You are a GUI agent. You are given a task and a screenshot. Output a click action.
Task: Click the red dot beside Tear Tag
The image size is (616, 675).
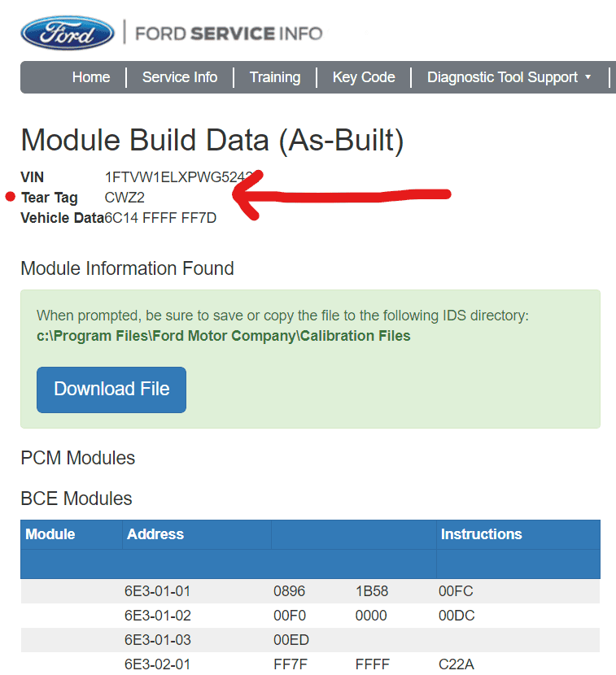coord(11,197)
